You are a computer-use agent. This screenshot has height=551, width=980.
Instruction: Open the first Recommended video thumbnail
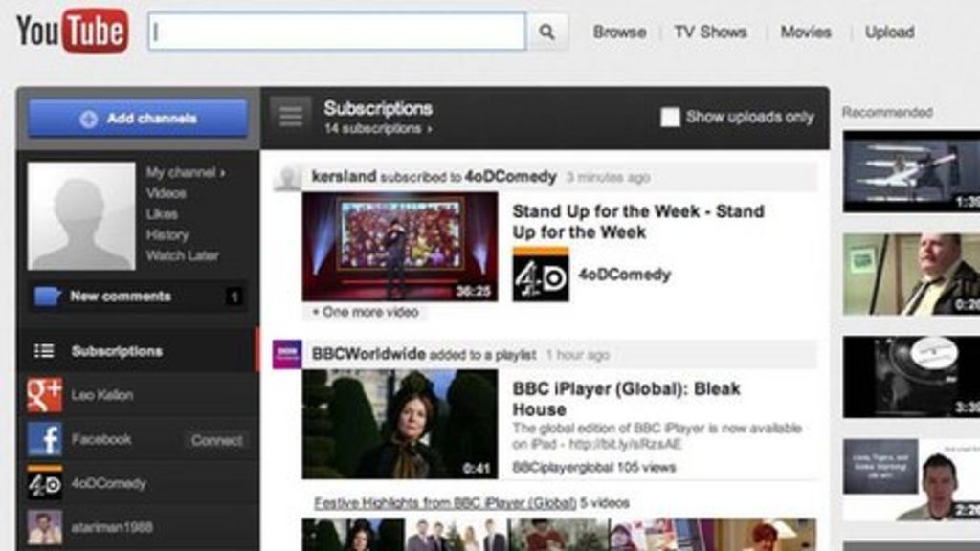pos(911,171)
